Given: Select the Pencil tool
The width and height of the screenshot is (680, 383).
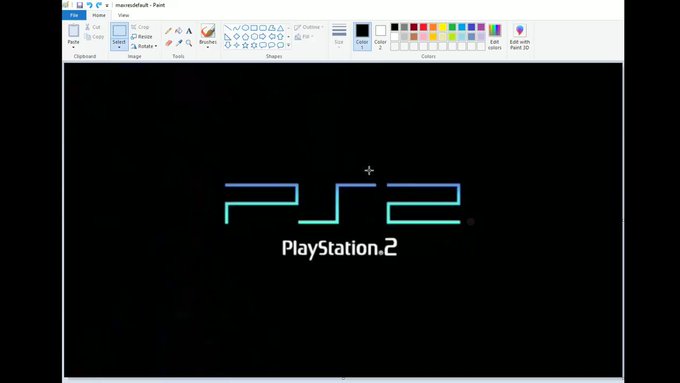Looking at the screenshot, I should (x=168, y=31).
